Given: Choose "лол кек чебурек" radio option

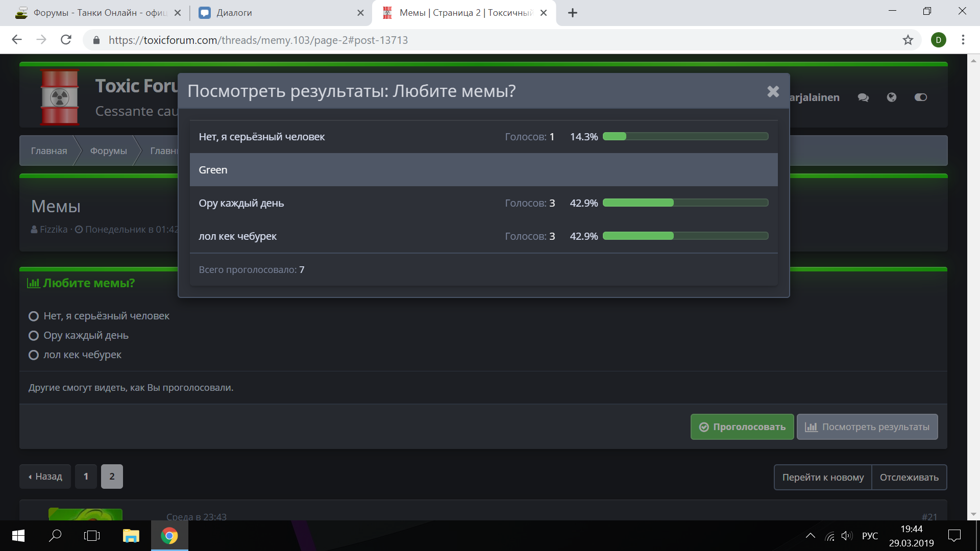Looking at the screenshot, I should 34,355.
